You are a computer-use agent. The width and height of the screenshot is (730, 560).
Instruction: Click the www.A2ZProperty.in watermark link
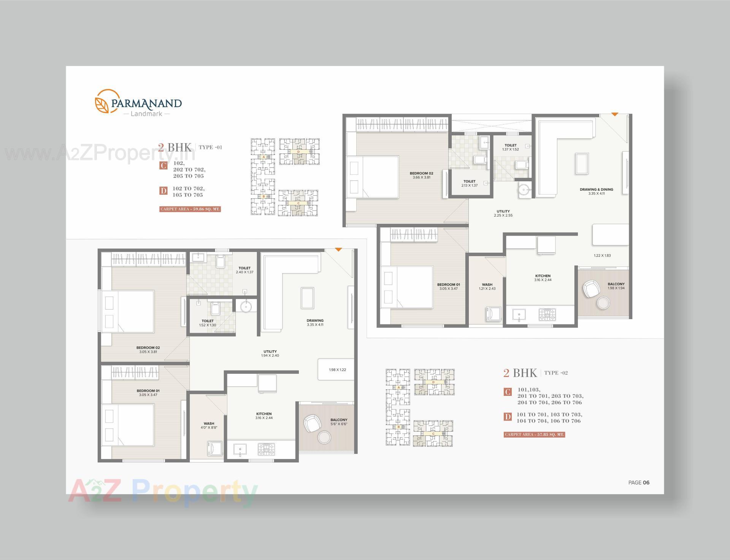click(100, 153)
